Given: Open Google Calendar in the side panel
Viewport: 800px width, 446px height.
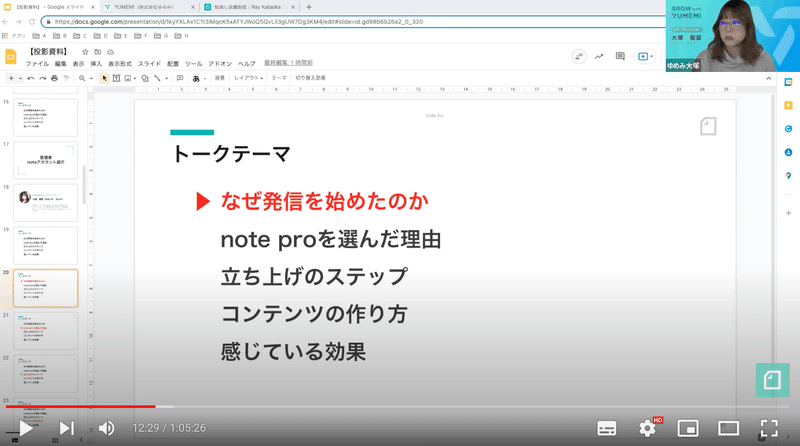Looking at the screenshot, I should tap(788, 82).
